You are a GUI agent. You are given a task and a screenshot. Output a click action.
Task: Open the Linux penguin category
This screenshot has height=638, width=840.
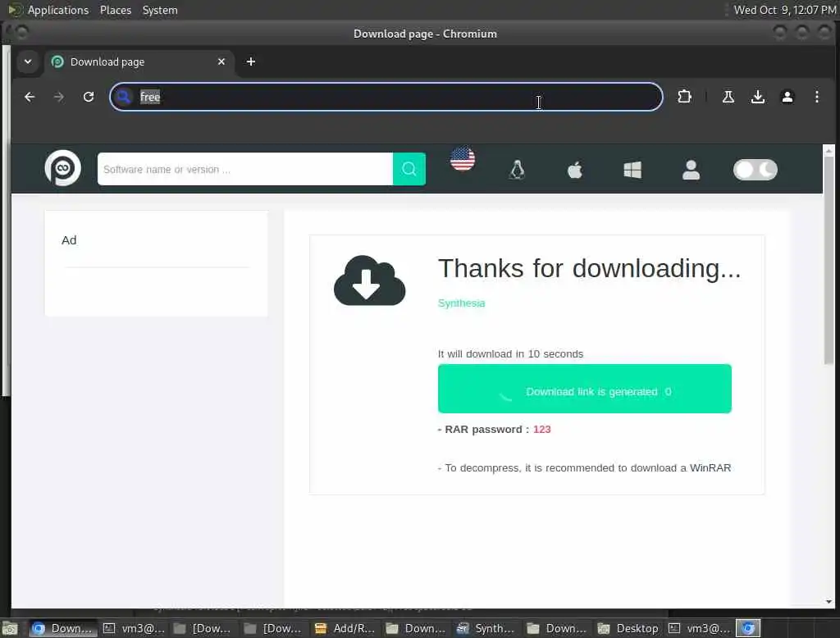click(517, 170)
